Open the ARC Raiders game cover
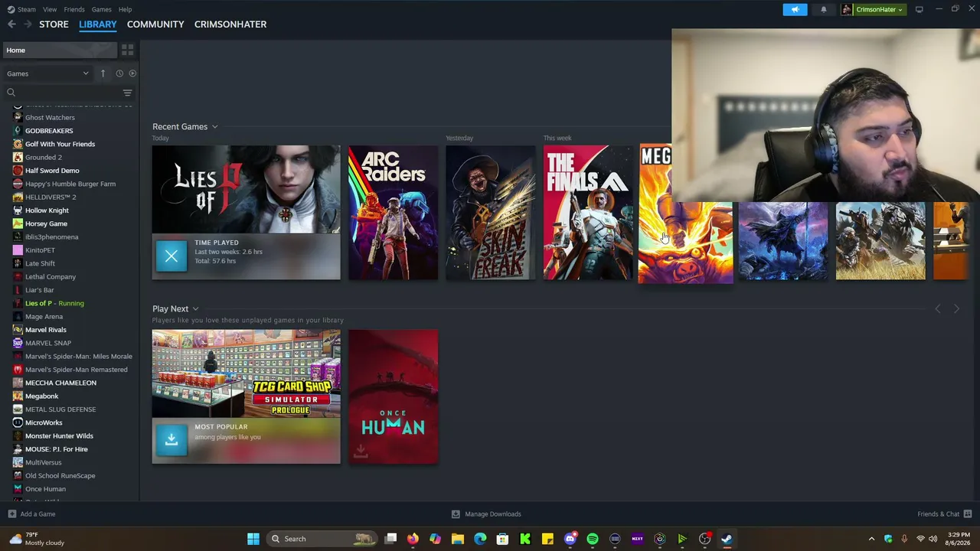 coord(394,213)
